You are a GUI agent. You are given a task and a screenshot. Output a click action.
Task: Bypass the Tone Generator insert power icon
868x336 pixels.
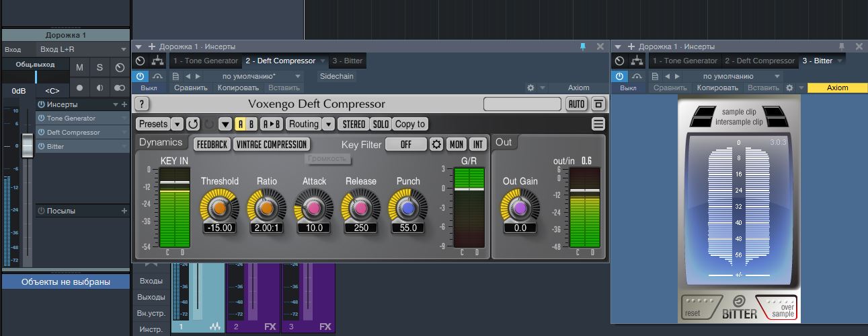point(41,118)
